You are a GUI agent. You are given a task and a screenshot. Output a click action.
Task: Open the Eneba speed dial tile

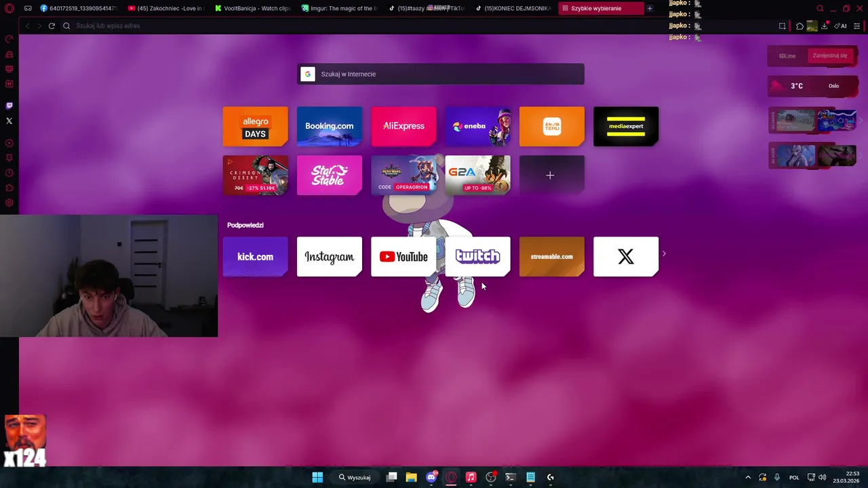[478, 126]
